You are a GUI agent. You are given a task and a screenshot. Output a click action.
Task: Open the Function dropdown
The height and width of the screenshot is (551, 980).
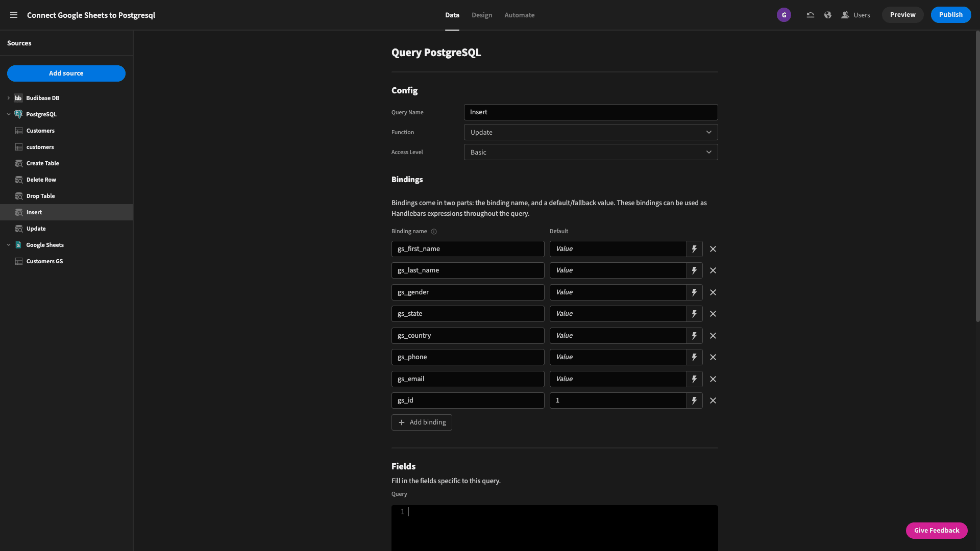(x=591, y=132)
